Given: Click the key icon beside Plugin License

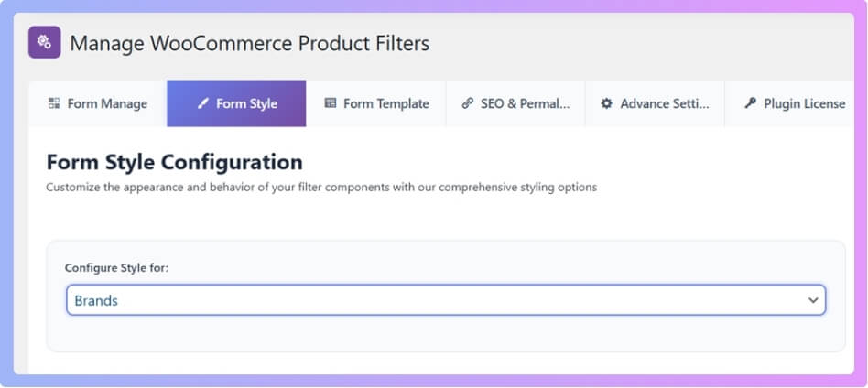Looking at the screenshot, I should (750, 103).
